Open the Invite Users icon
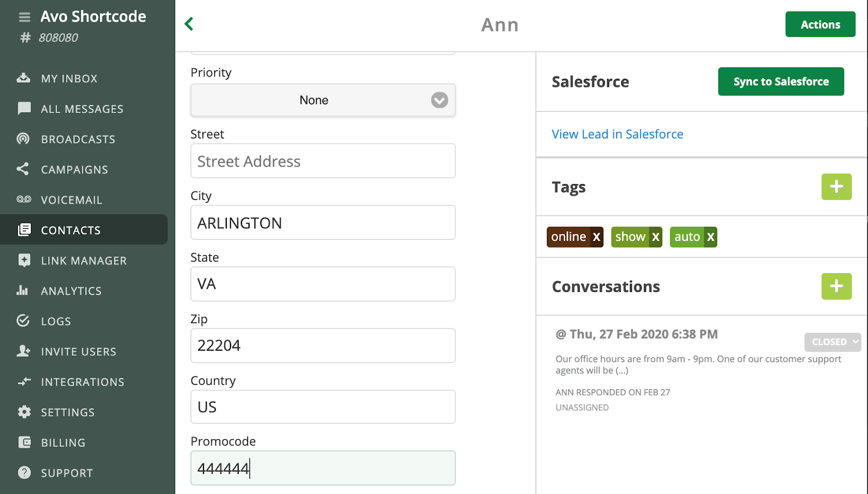868x494 pixels. [24, 351]
